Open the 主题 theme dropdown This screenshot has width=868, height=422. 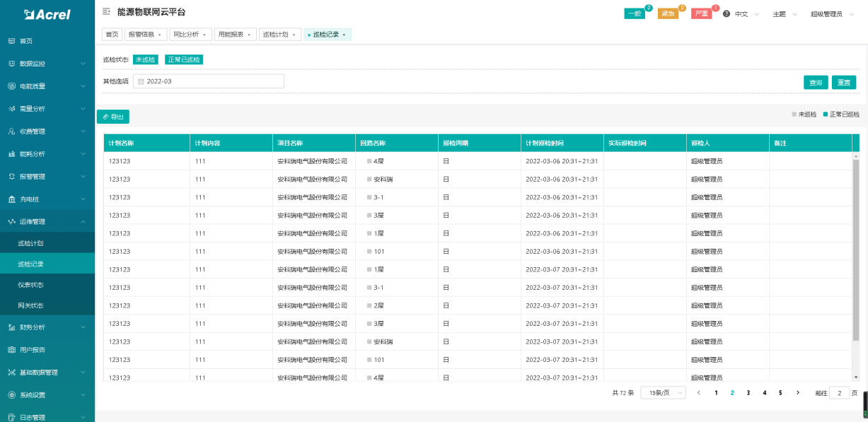(x=785, y=14)
